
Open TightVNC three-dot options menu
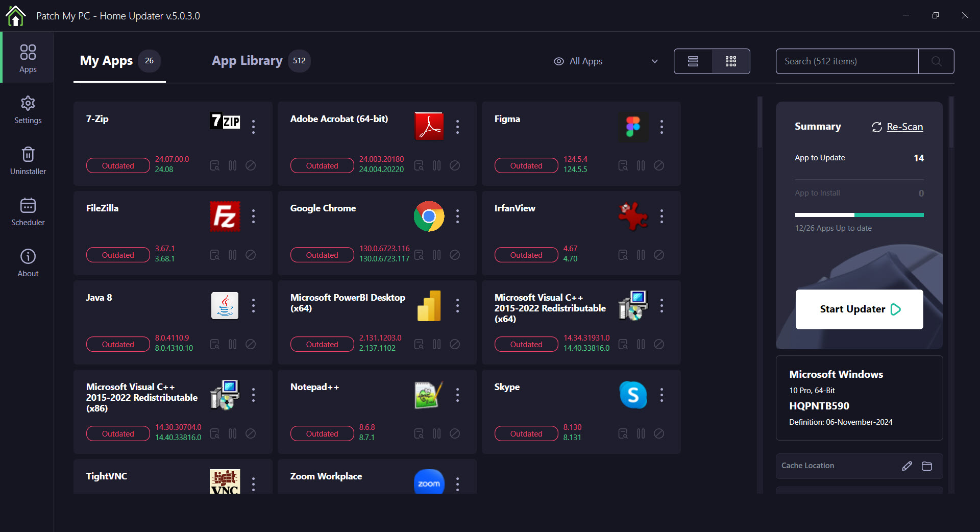pos(253,484)
